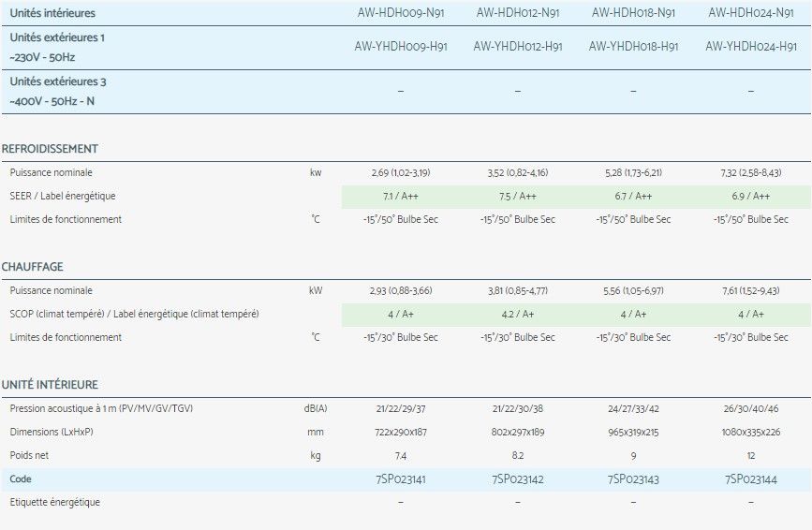This screenshot has height=530, width=812.
Task: Open product code 7SP023144
Action: point(750,479)
